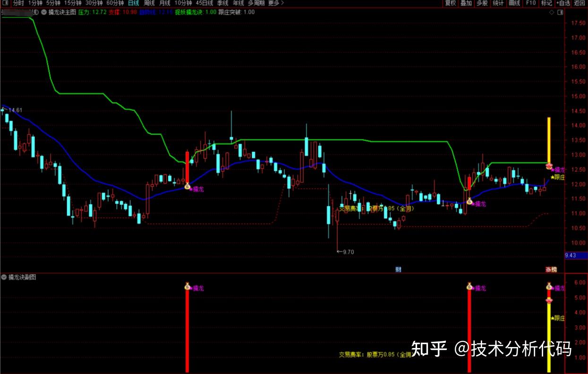This screenshot has height=374, width=588.
Task: Click the yellow ★跟庄 label on main chart
Action: [558, 177]
